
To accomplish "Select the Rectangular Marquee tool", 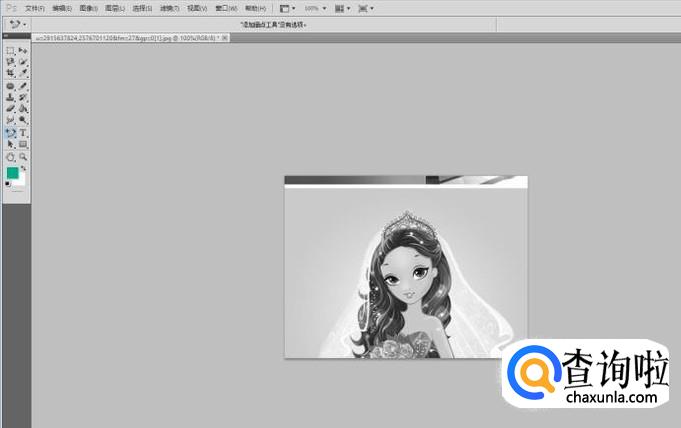I will click(x=10, y=50).
